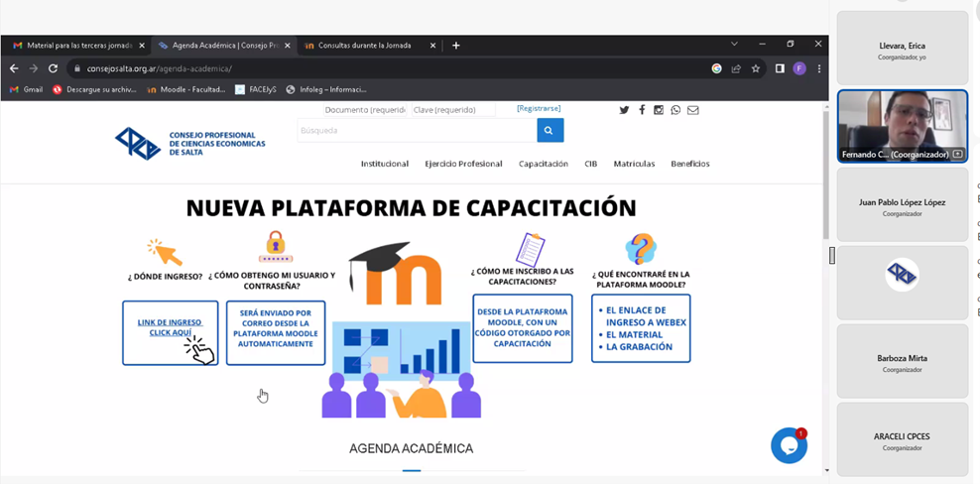The height and width of the screenshot is (484, 980).
Task: Open the Instagram icon in site header
Action: point(658,110)
